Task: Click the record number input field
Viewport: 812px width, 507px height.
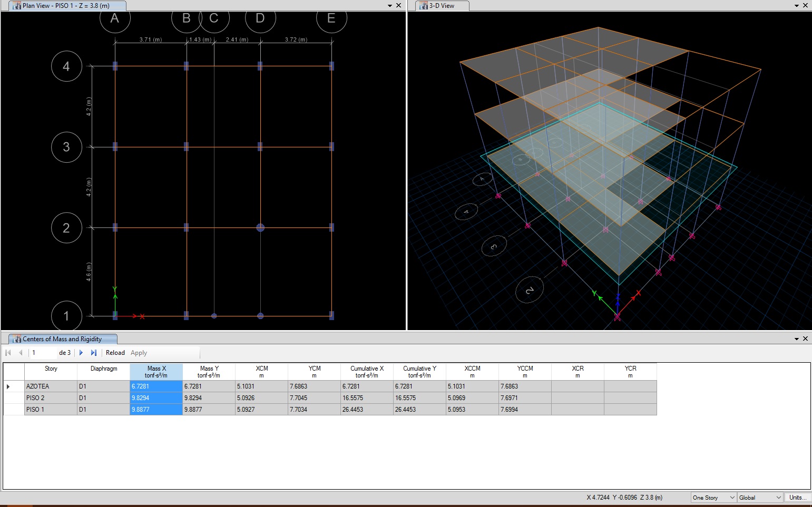Action: pyautogui.click(x=43, y=353)
